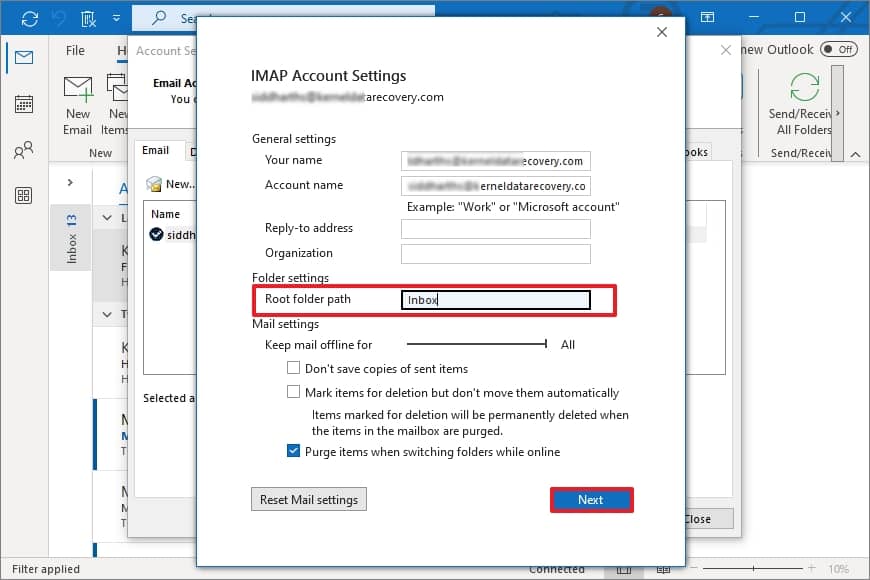Click New account icon in Account Settings
Screen dimensions: 870x580
coord(154,184)
